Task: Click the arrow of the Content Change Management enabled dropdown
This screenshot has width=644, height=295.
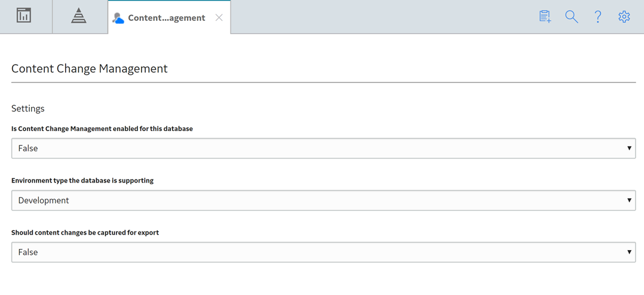Action: tap(629, 148)
